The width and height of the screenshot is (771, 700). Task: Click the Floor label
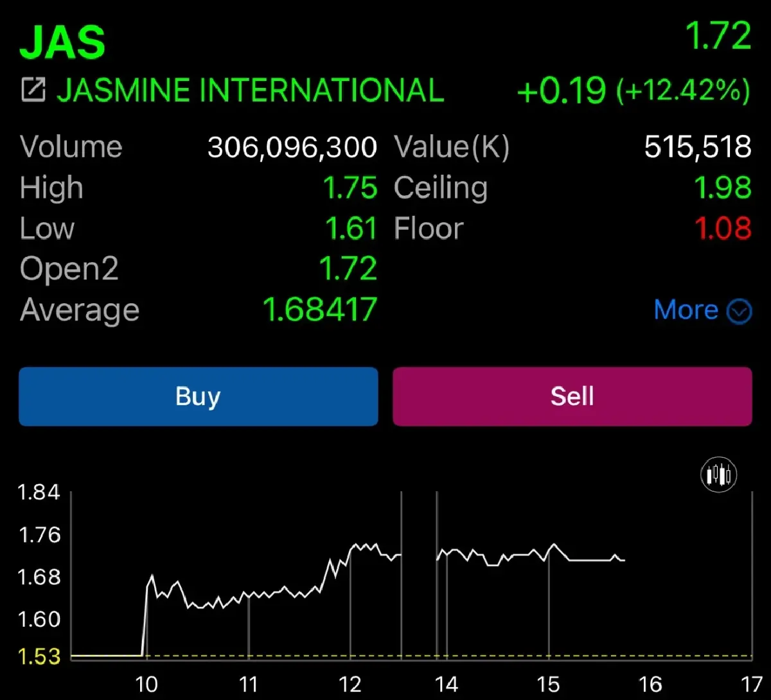click(429, 229)
